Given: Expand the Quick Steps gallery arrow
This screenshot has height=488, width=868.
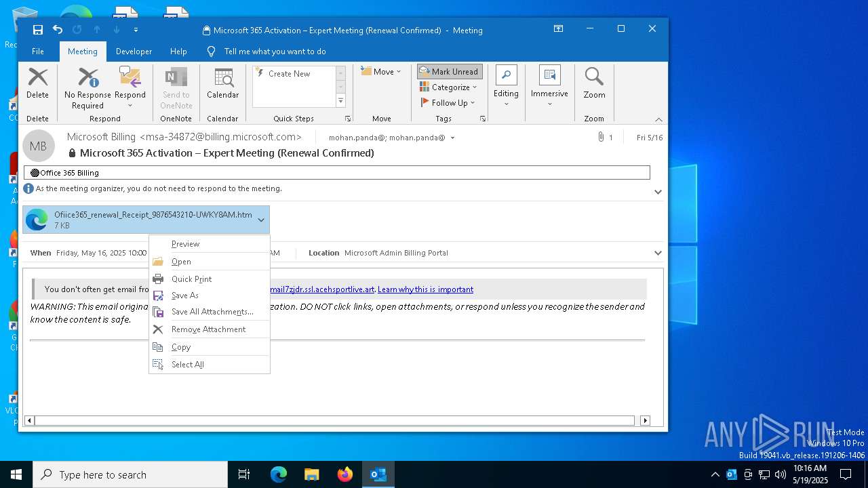Looking at the screenshot, I should click(340, 101).
